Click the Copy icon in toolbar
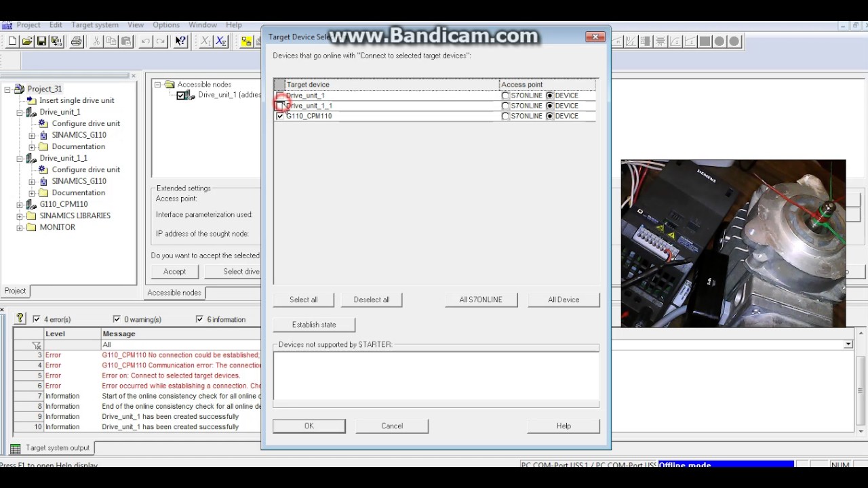This screenshot has width=868, height=488. click(x=111, y=41)
